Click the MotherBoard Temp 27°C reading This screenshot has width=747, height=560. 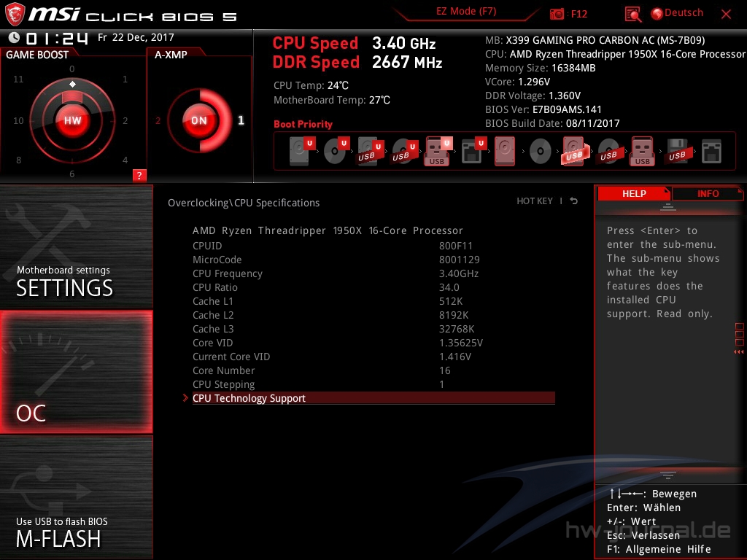pyautogui.click(x=332, y=100)
